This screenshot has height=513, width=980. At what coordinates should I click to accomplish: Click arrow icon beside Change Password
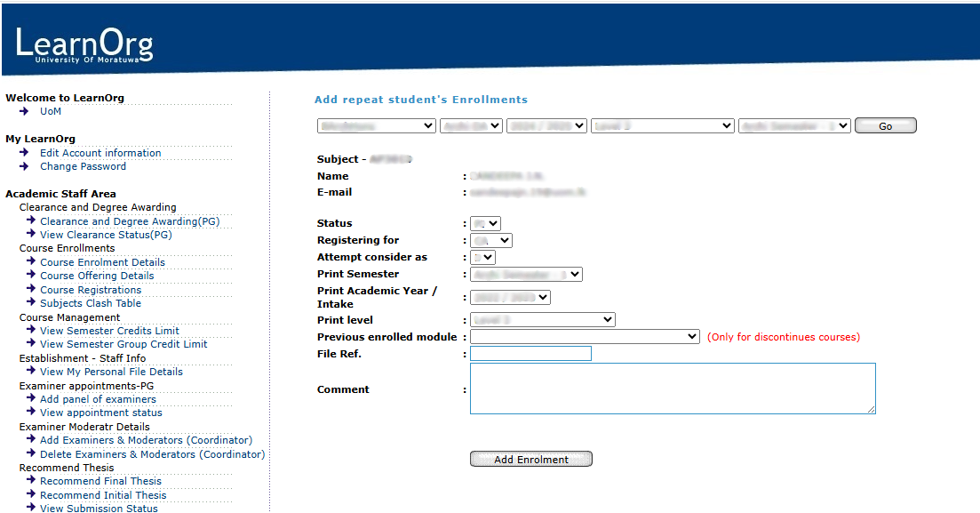[24, 166]
